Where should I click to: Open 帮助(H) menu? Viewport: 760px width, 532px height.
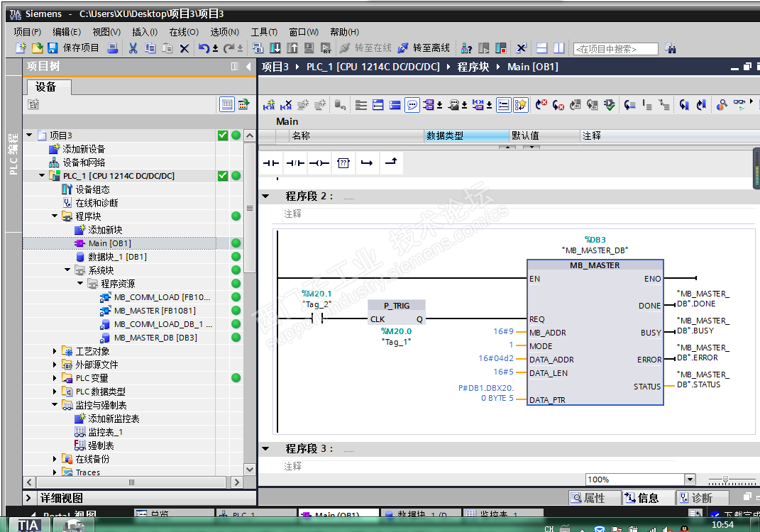click(x=345, y=32)
